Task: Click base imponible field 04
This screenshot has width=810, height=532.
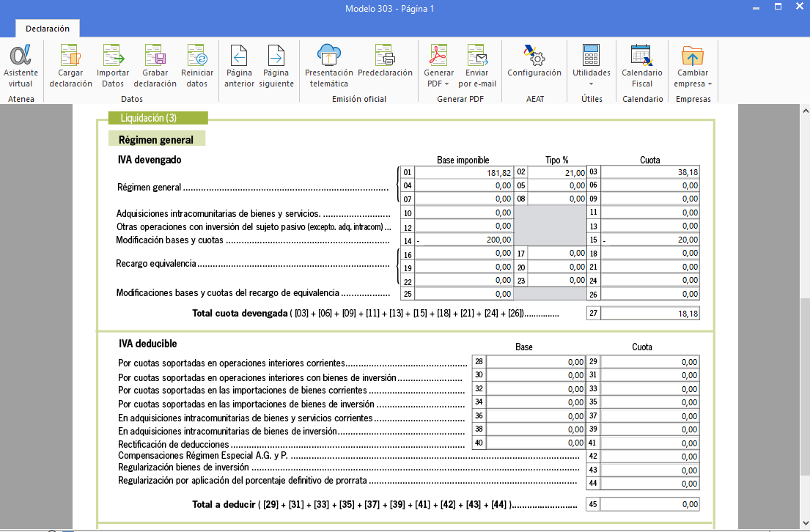Action: point(463,185)
